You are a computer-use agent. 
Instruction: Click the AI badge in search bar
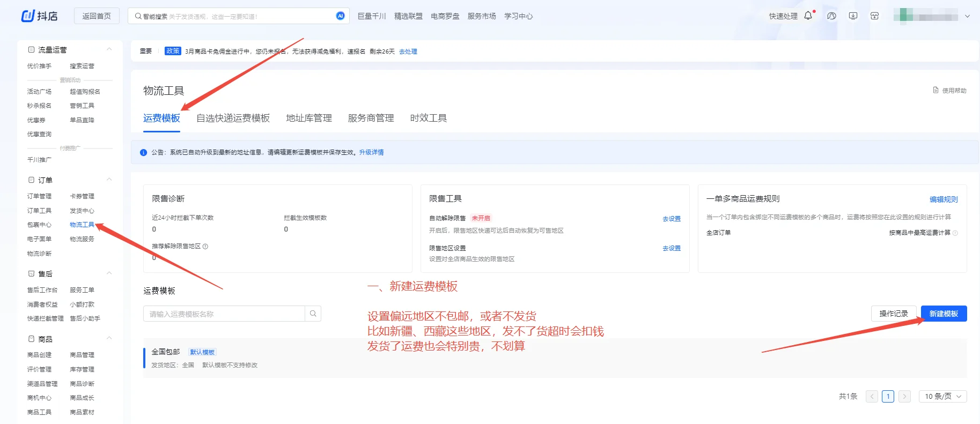coord(340,16)
